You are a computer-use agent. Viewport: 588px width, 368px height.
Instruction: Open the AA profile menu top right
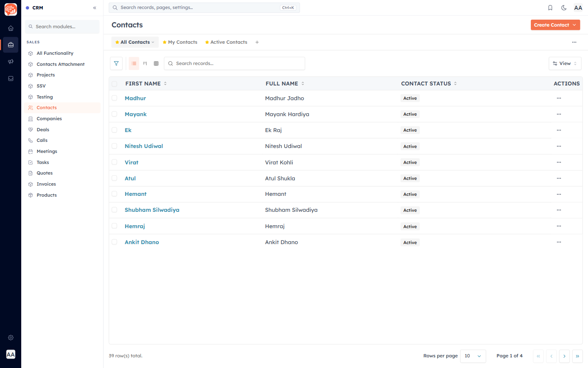point(578,8)
